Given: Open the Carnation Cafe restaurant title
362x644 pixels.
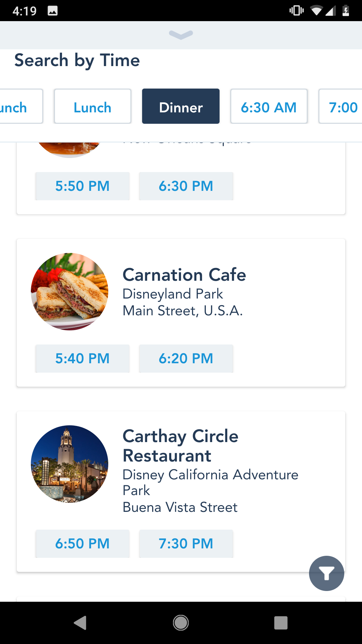Looking at the screenshot, I should 184,275.
